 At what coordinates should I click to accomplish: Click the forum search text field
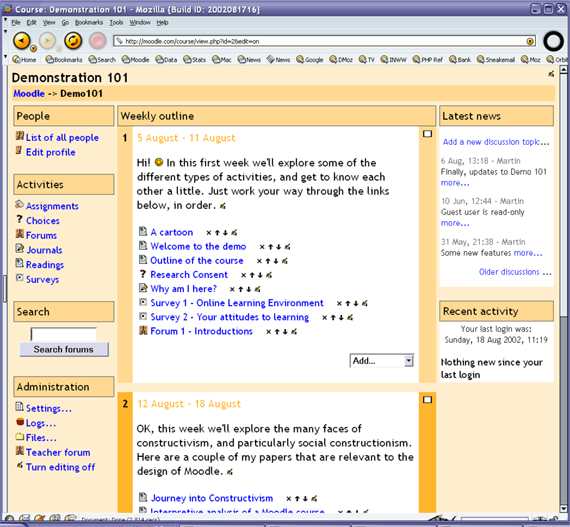pyautogui.click(x=64, y=335)
